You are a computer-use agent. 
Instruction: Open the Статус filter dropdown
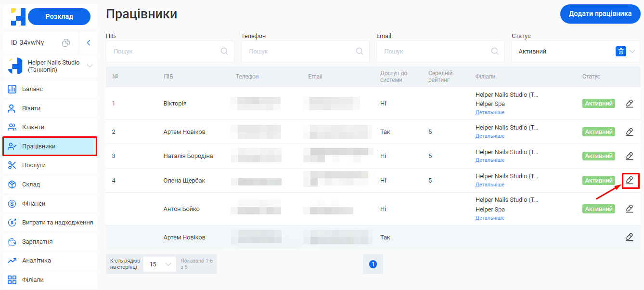tap(632, 52)
